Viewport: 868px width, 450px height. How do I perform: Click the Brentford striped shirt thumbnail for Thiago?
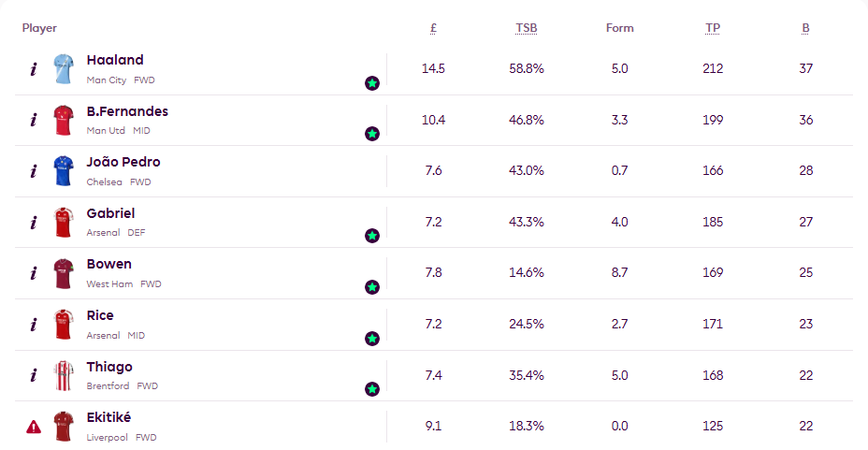click(x=64, y=375)
